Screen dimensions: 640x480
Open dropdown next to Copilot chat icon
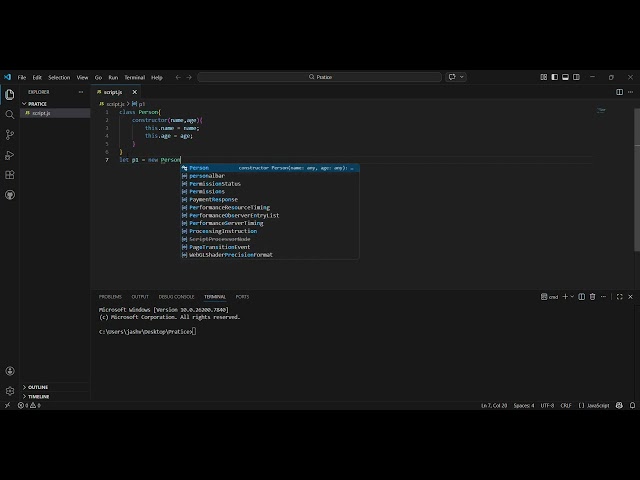coord(462,77)
